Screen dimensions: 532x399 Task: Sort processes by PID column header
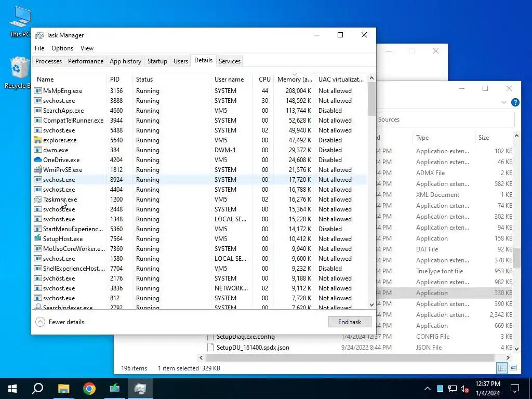119,79
